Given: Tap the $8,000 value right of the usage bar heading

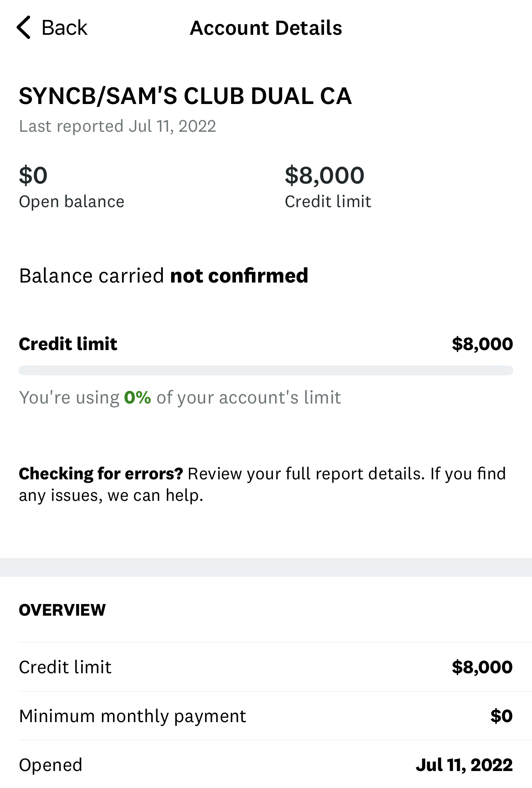Looking at the screenshot, I should coord(482,344).
